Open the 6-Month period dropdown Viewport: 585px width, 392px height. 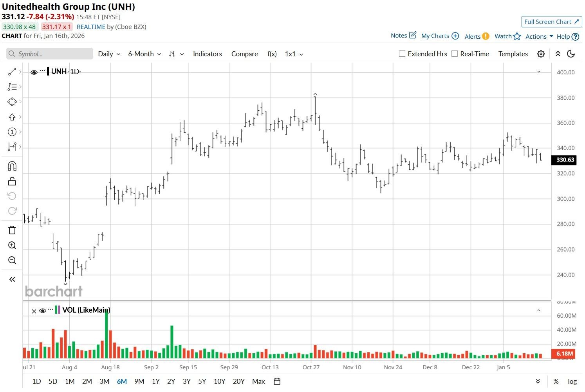pyautogui.click(x=144, y=54)
